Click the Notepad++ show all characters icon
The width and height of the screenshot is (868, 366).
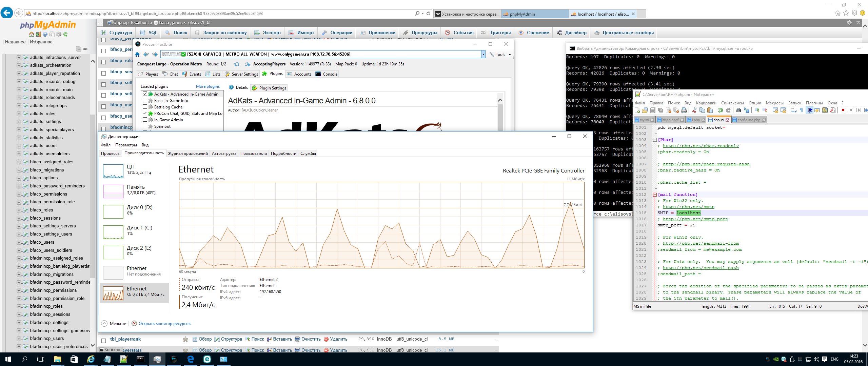[x=801, y=110]
